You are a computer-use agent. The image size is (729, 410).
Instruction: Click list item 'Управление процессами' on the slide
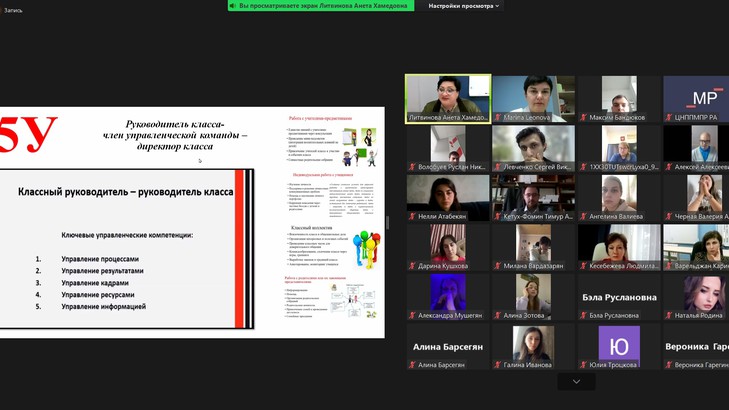click(100, 259)
